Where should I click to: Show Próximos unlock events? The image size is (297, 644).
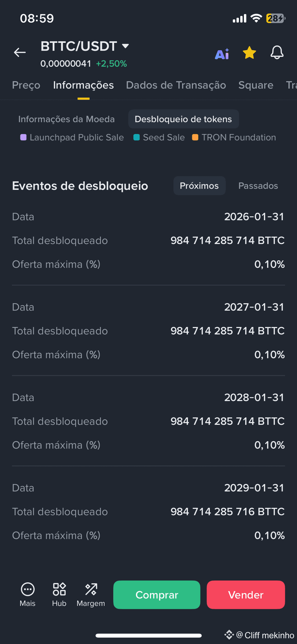click(199, 186)
